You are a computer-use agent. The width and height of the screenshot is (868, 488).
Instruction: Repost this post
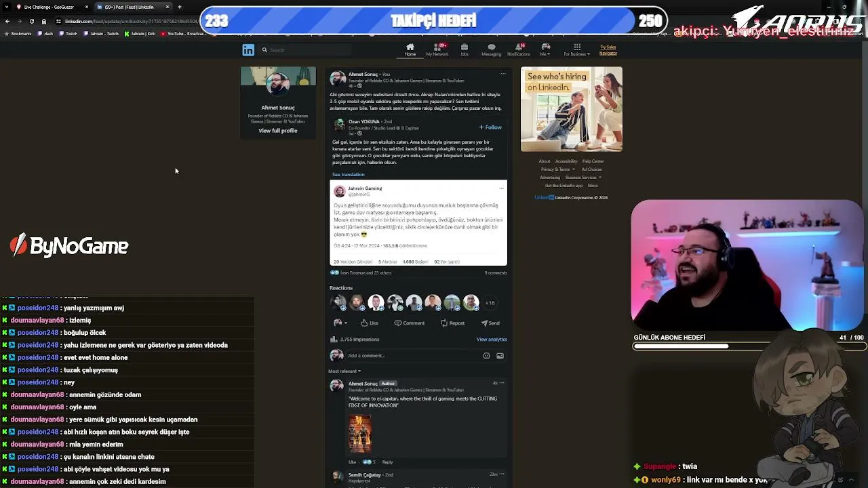[452, 323]
